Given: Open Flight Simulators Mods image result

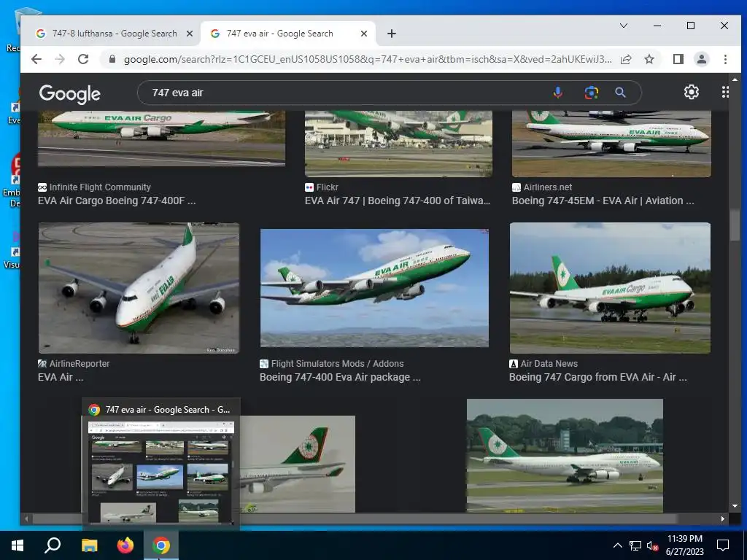Looking at the screenshot, I should click(374, 287).
